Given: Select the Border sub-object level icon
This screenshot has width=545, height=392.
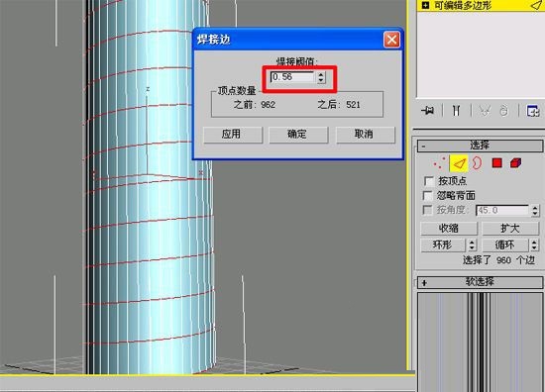Looking at the screenshot, I should [x=478, y=163].
